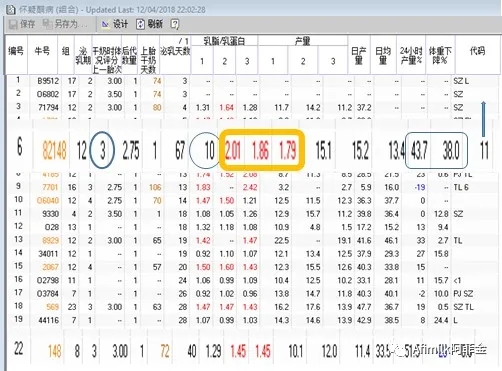
Task: Sort by the 牛号 column header
Action: (42, 51)
